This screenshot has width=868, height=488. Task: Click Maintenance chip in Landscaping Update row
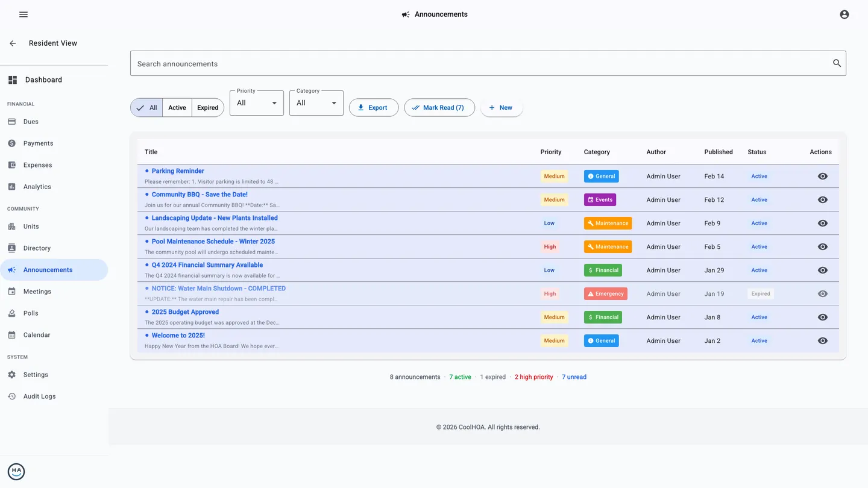(x=608, y=224)
